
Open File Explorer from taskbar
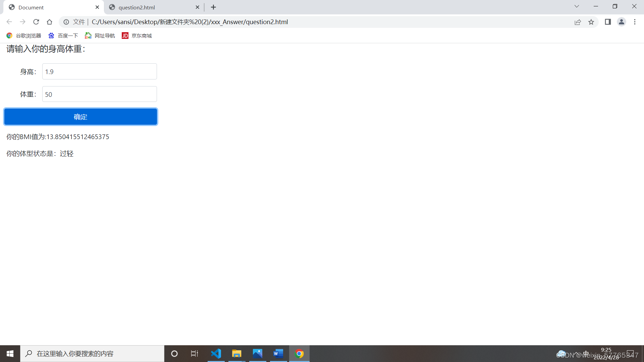pyautogui.click(x=236, y=354)
